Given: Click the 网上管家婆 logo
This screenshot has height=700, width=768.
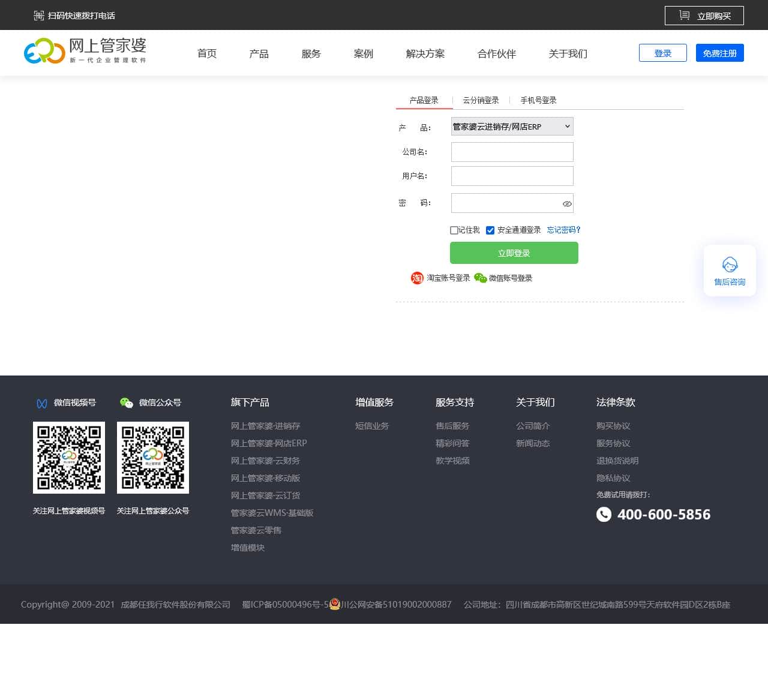Looking at the screenshot, I should pos(85,51).
